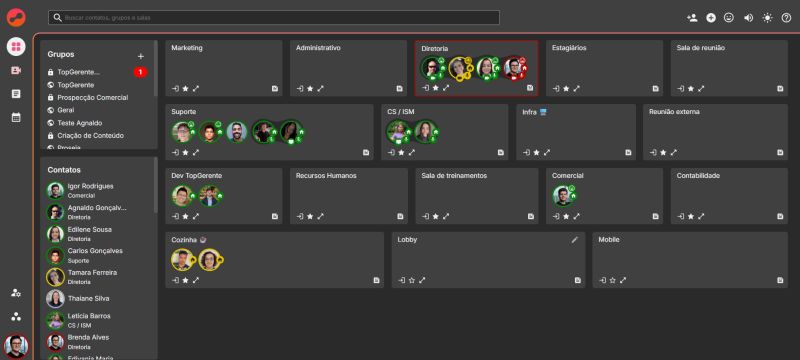This screenshot has width=800, height=360.
Task: Open the video meetings icon in sidebar
Action: (16, 70)
